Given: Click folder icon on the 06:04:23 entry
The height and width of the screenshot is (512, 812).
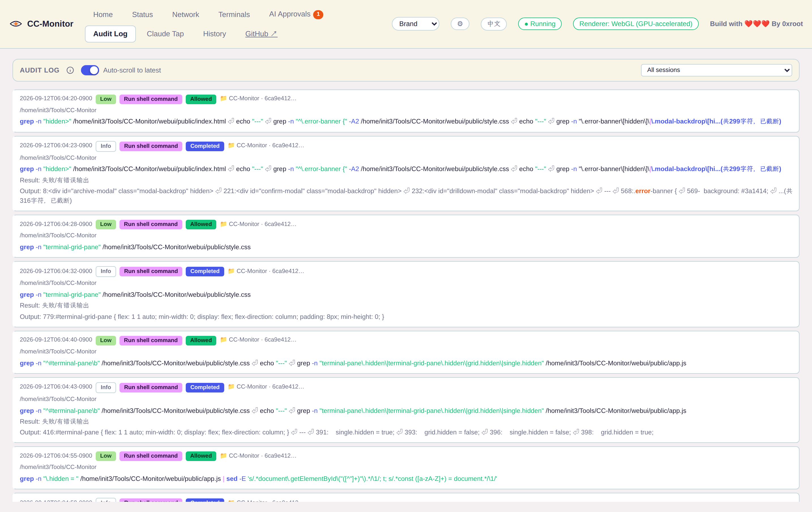Looking at the screenshot, I should (231, 145).
